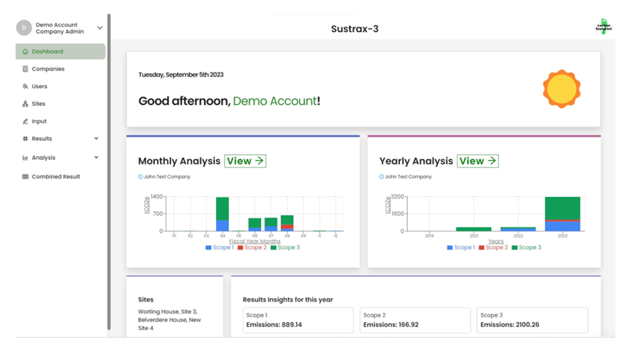Open Yearly Analysis with the View button
Screen dimensions: 640x364
(478, 161)
